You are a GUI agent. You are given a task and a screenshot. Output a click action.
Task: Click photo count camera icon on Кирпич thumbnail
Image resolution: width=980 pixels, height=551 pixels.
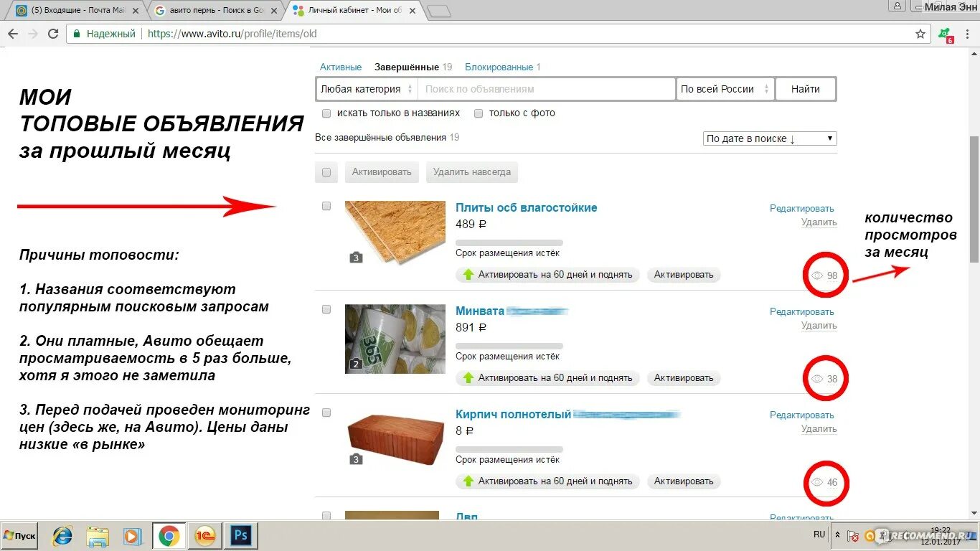(356, 459)
